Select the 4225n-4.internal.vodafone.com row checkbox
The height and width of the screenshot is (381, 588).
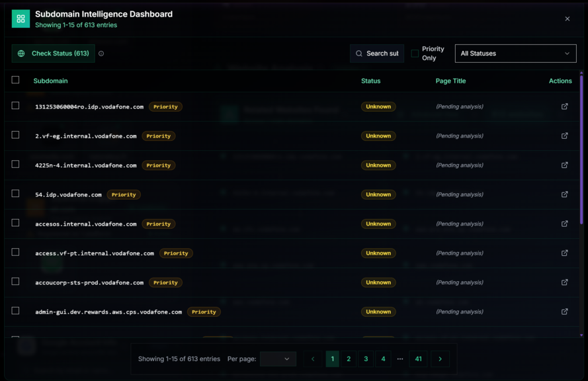coord(15,164)
